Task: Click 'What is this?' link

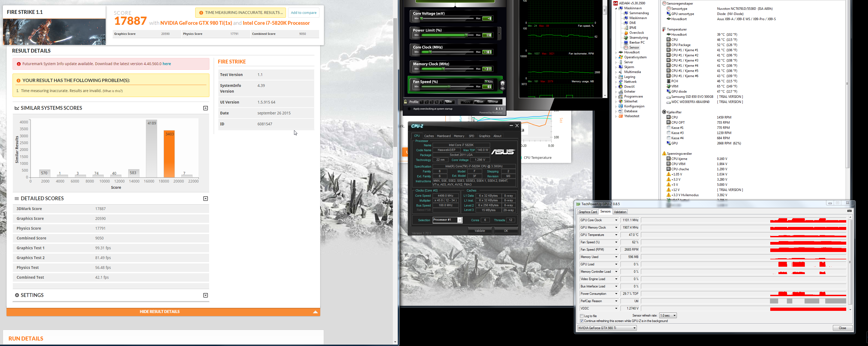Action: pyautogui.click(x=112, y=91)
